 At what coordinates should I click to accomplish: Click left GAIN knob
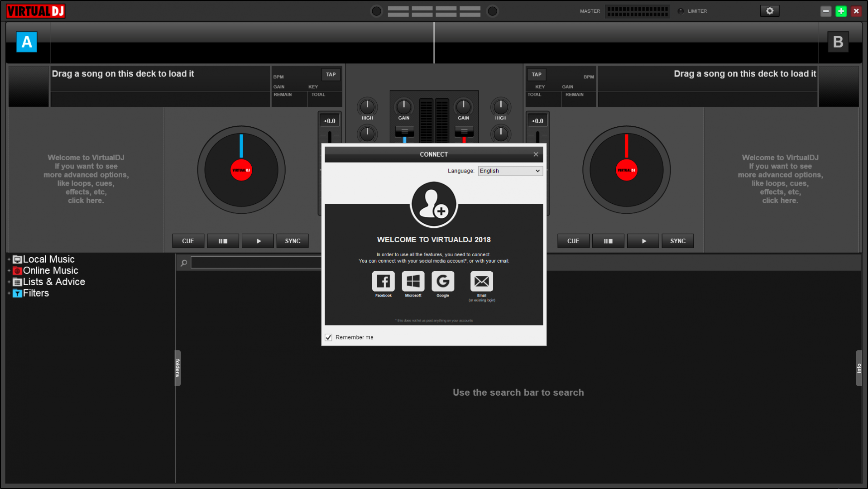tap(404, 106)
